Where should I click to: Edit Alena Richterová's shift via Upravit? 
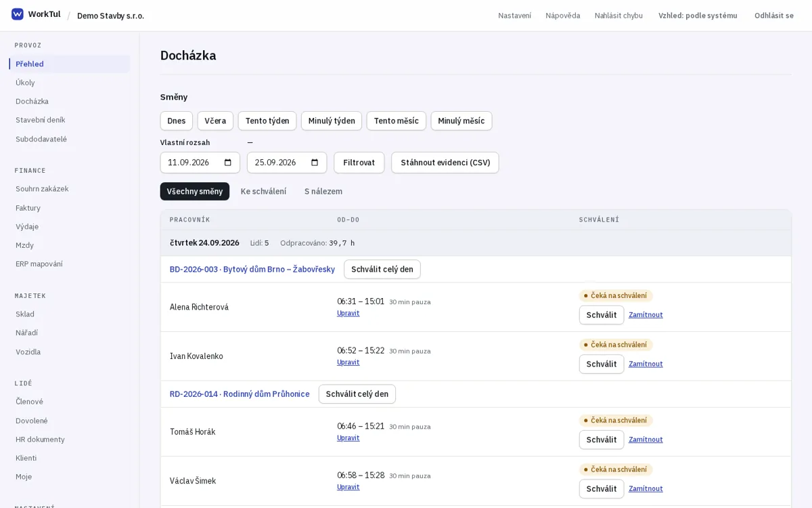click(x=348, y=314)
